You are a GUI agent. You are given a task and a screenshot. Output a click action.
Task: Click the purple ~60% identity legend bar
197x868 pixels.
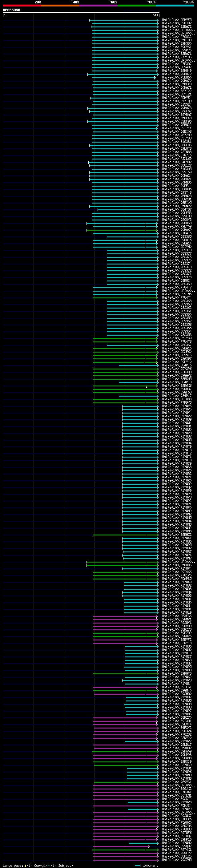click(x=98, y=6)
